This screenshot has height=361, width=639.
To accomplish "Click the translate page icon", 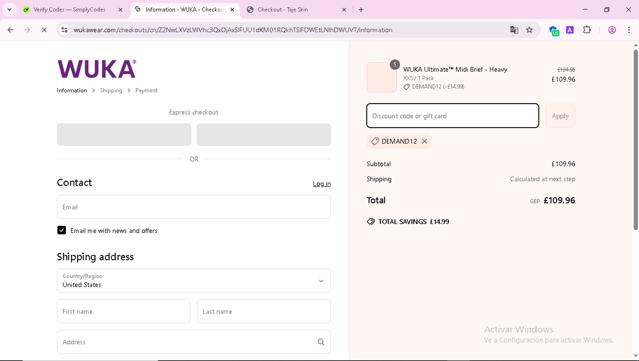I will (514, 30).
